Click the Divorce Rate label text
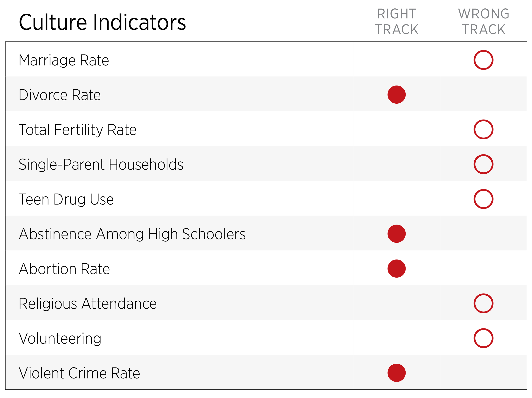This screenshot has height=398, width=532. 60,95
